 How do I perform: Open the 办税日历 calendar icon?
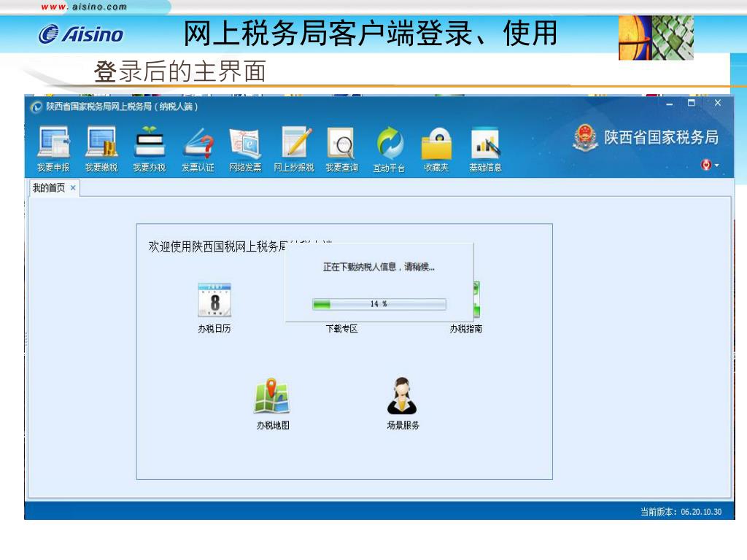pos(214,300)
